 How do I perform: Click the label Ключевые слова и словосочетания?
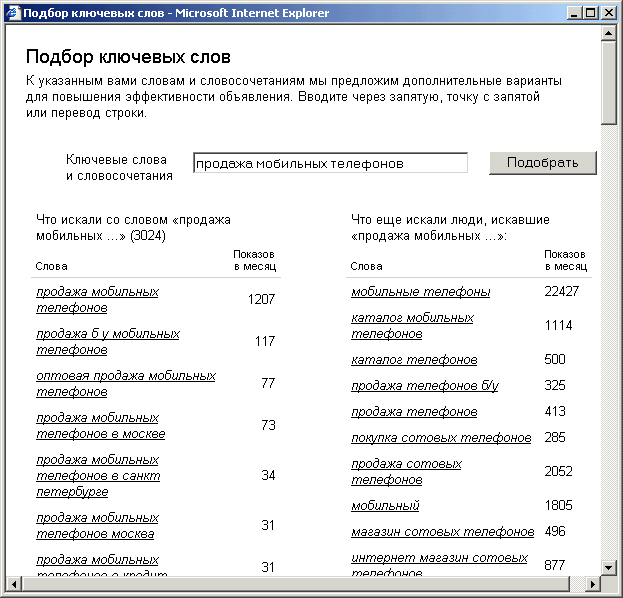(x=119, y=168)
